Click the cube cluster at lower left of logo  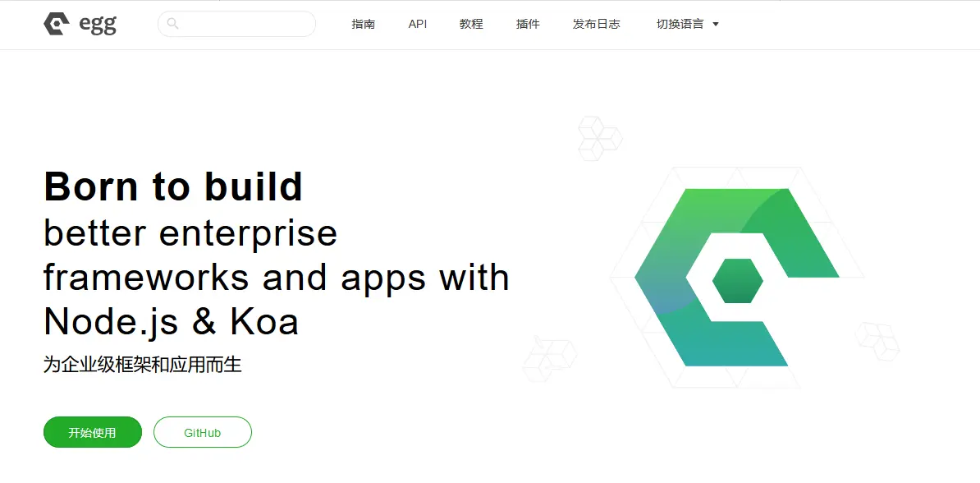548,359
